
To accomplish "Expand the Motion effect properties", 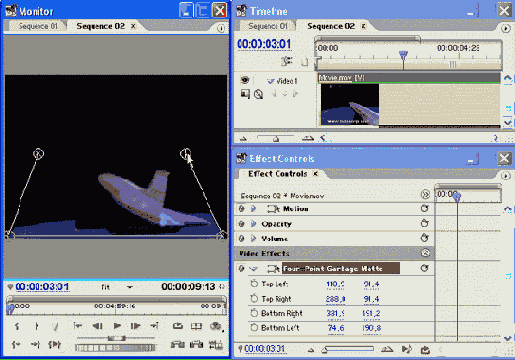I will [x=253, y=209].
